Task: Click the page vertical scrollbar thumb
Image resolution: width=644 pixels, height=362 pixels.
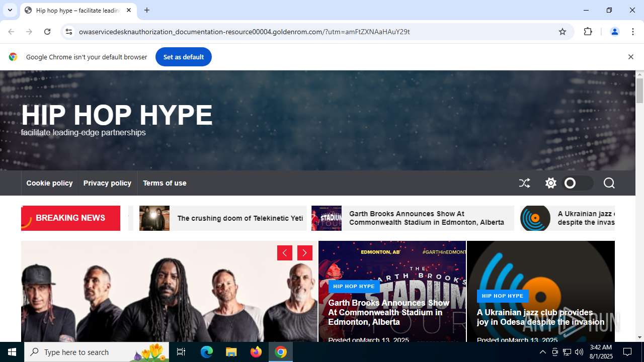Action: coord(639,90)
